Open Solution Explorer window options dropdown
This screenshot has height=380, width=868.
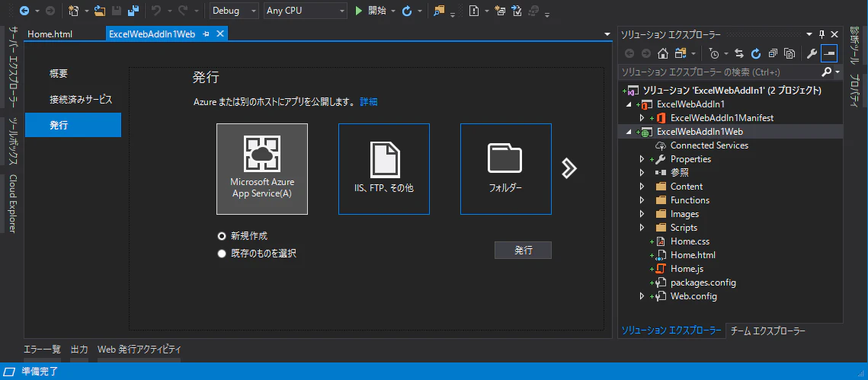pyautogui.click(x=809, y=34)
